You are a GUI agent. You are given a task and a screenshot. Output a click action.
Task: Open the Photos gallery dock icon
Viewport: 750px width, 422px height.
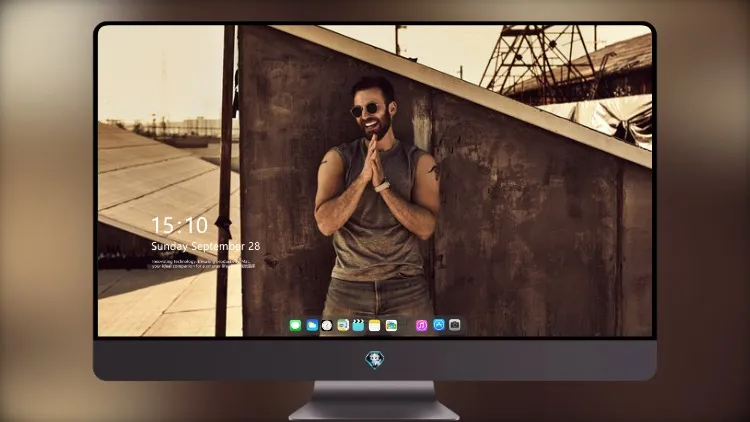(391, 325)
